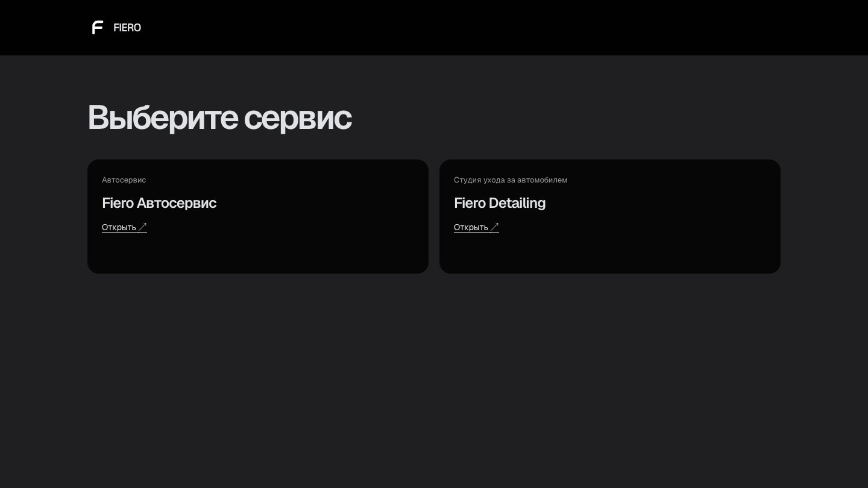This screenshot has width=868, height=488.
Task: Click the Fiero F logo icon
Action: click(98, 28)
